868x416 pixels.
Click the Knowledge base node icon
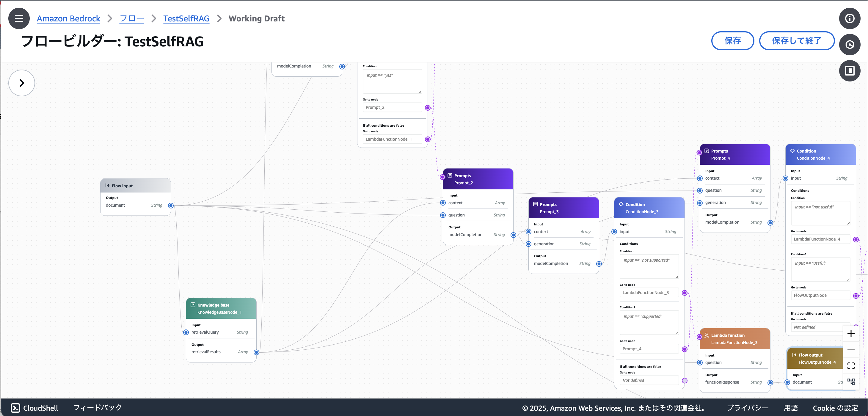pyautogui.click(x=193, y=305)
